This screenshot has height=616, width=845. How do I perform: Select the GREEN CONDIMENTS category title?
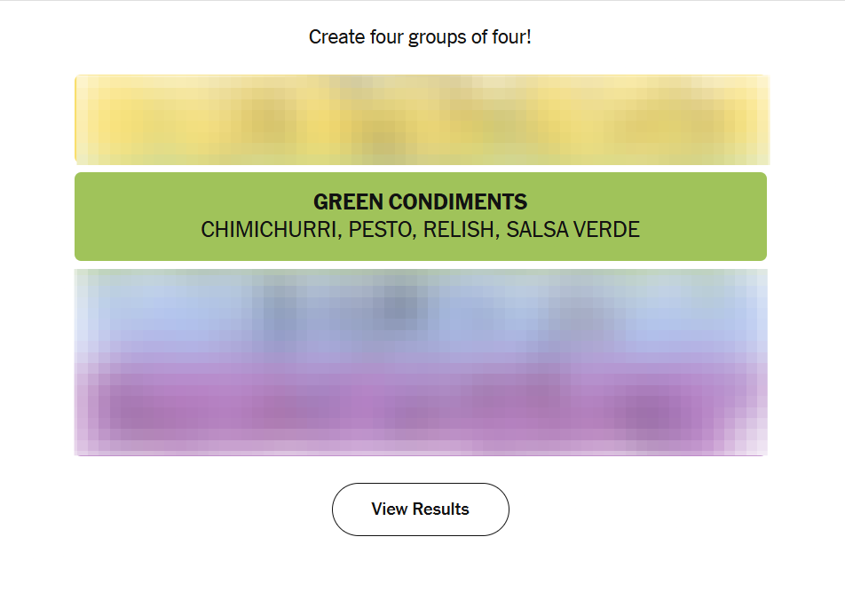[x=420, y=202]
